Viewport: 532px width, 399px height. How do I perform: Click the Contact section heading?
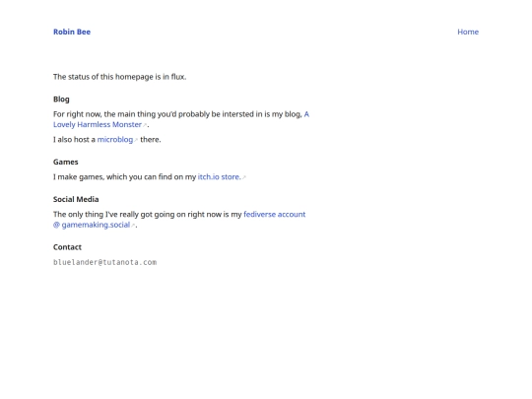(x=67, y=247)
